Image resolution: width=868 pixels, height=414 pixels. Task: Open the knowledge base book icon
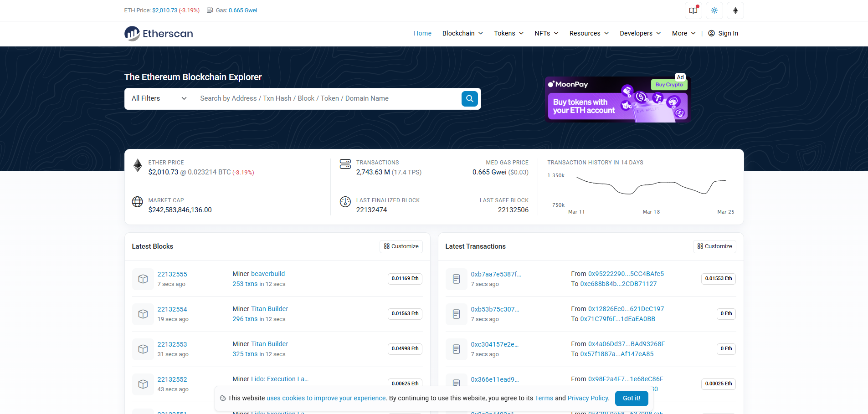pos(693,10)
